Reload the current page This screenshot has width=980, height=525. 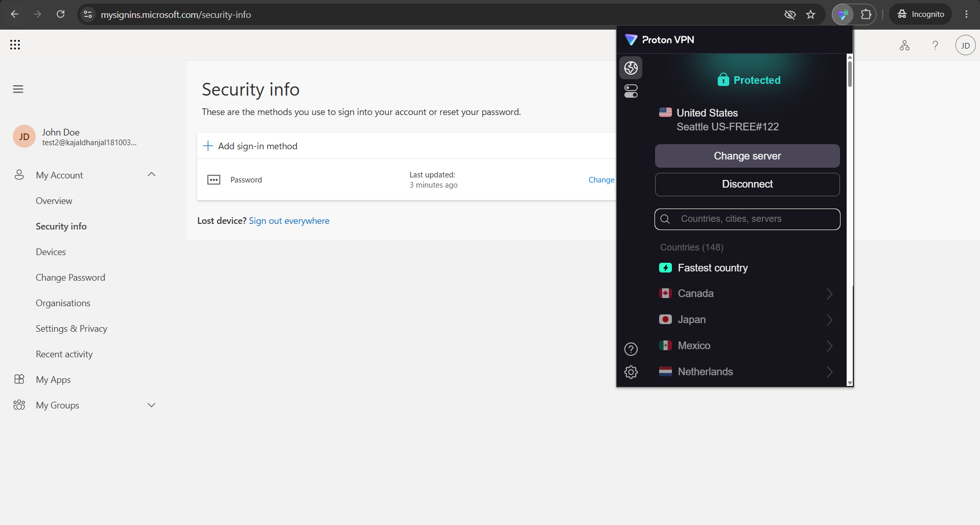(60, 14)
